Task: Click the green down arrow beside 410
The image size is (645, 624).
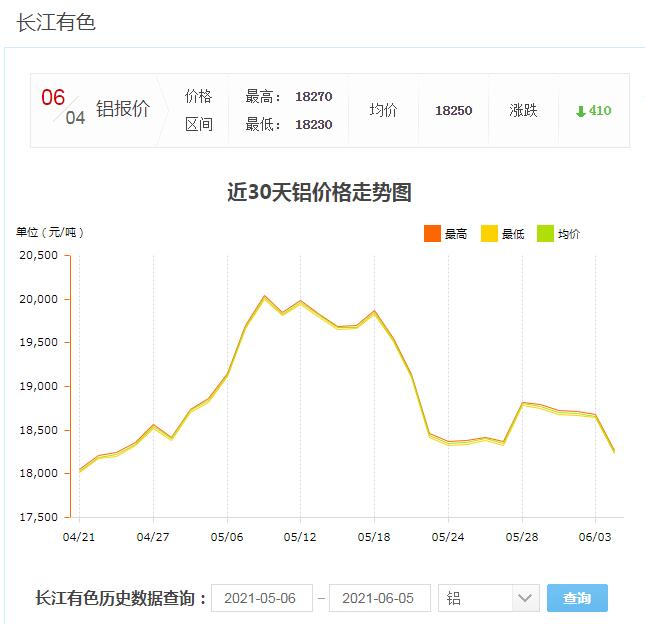Action: pyautogui.click(x=580, y=111)
